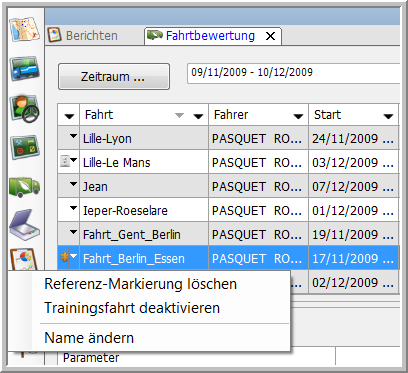Click the maintenance tools sidebar icon
The width and height of the screenshot is (408, 373).
[x=25, y=147]
